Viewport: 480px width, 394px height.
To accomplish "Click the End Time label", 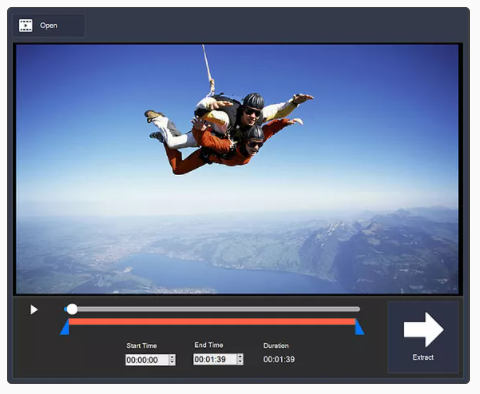I will point(209,345).
